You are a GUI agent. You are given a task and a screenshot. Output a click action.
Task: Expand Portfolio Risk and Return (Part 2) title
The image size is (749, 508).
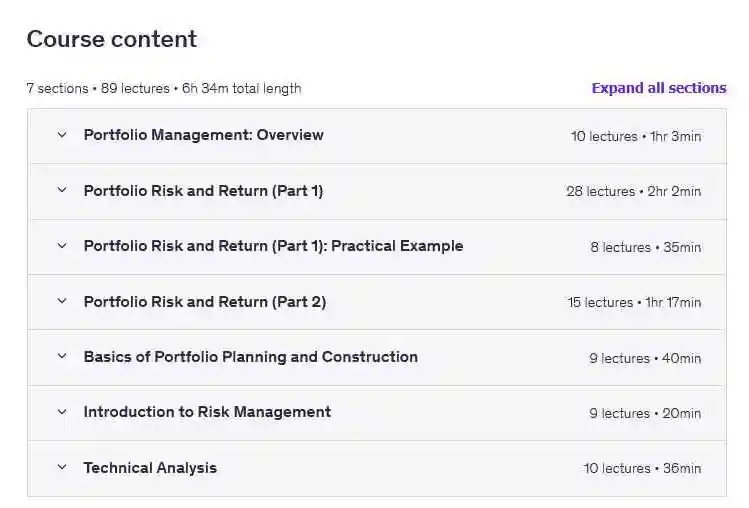point(204,301)
